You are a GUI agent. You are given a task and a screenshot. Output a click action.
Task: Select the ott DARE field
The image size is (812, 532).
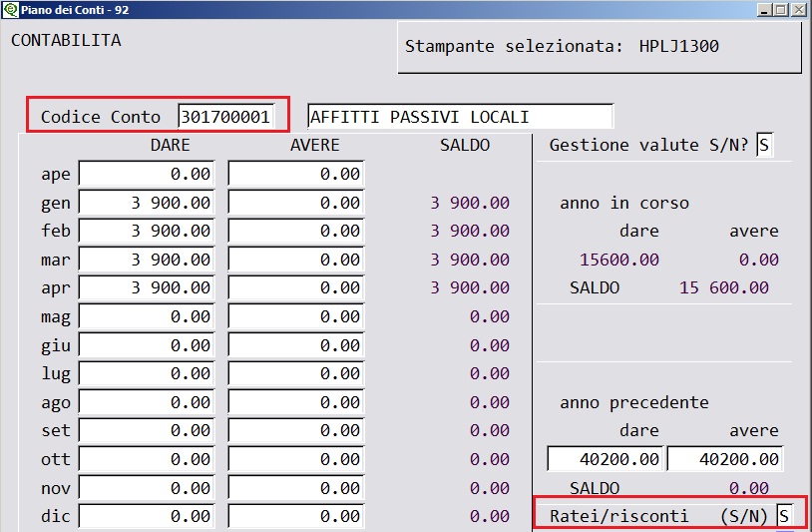(147, 459)
